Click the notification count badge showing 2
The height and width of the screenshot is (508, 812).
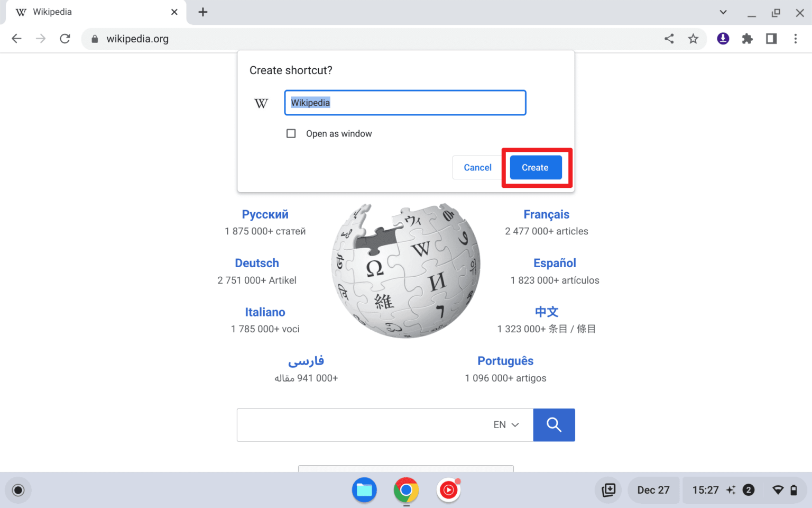749,490
